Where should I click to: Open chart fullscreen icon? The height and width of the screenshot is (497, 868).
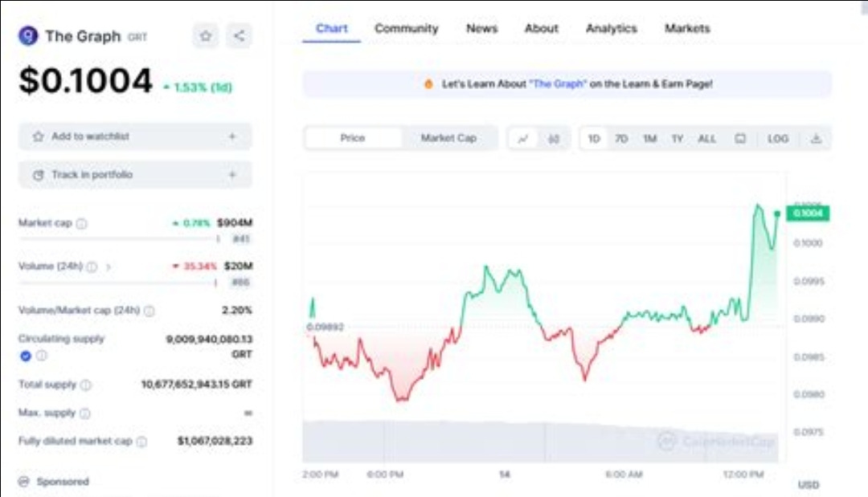(x=740, y=139)
